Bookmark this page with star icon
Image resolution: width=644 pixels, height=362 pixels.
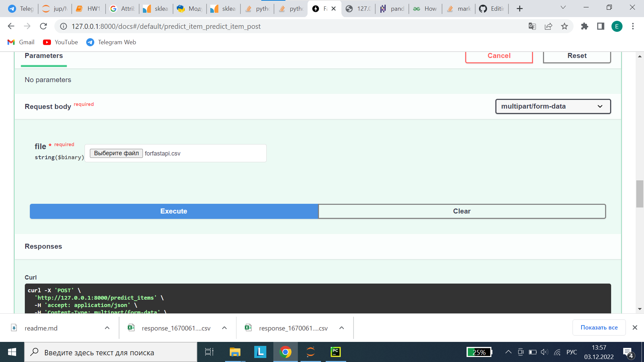(x=565, y=26)
